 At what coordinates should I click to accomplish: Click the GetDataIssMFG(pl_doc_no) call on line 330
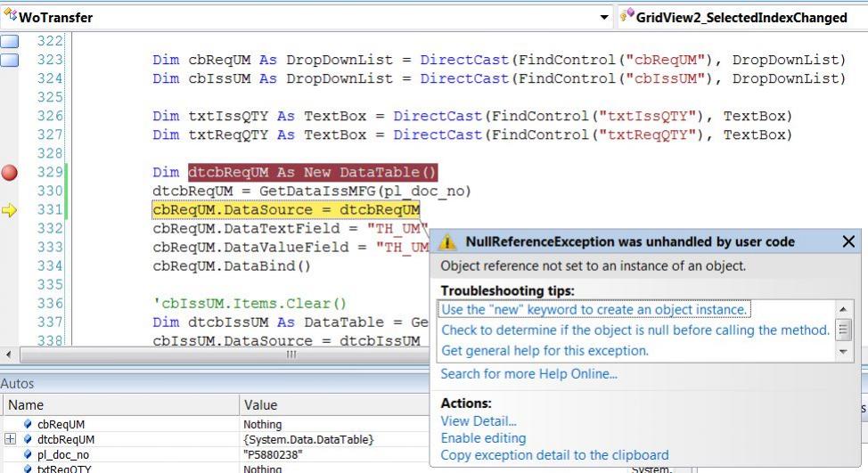[x=364, y=192]
